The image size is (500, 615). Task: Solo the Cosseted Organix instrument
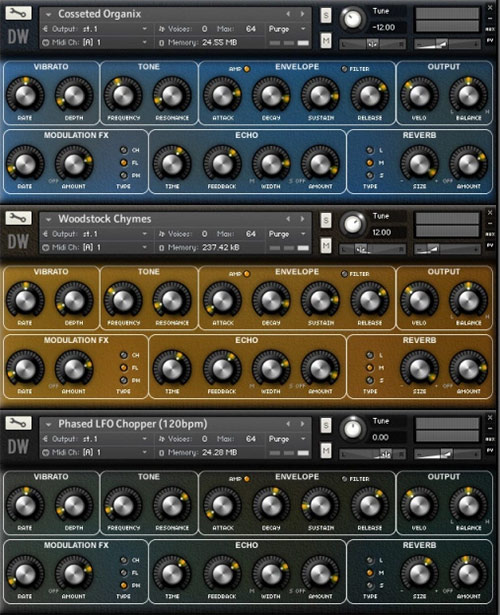(x=325, y=15)
